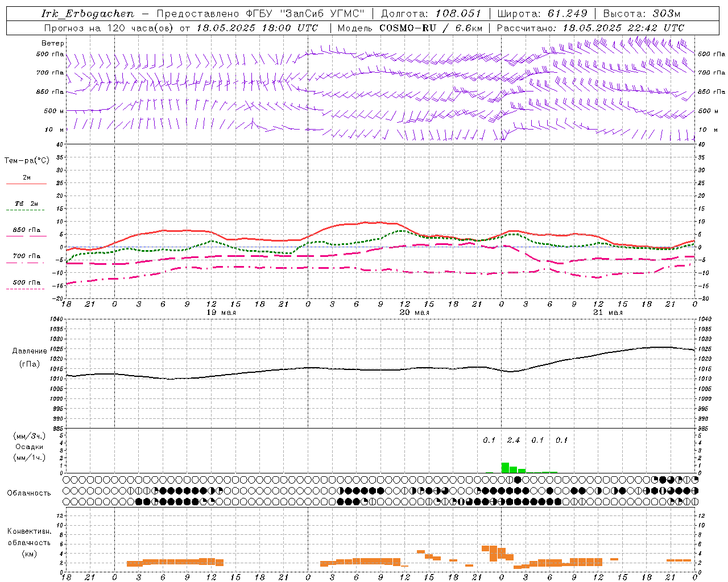Click the "Предоставлено ФГБУ "ЗапСиб УГМС"" provider text
The height and width of the screenshot is (582, 728).
click(260, 14)
